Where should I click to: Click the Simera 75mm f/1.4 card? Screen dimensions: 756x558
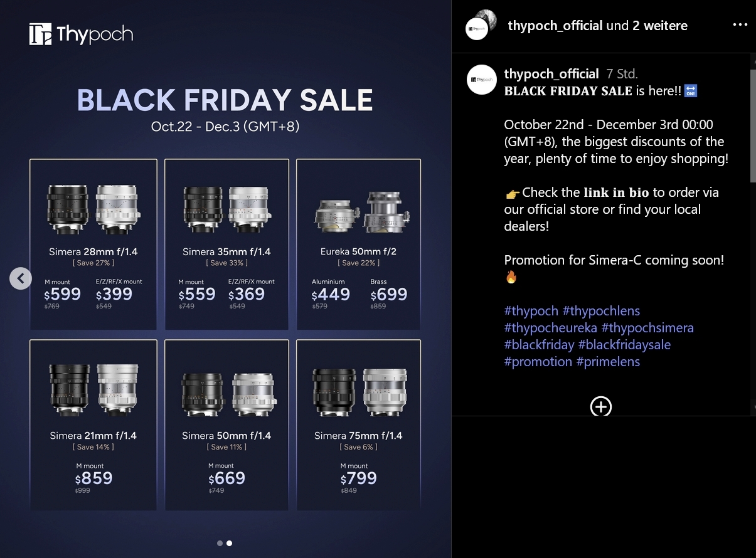point(358,426)
